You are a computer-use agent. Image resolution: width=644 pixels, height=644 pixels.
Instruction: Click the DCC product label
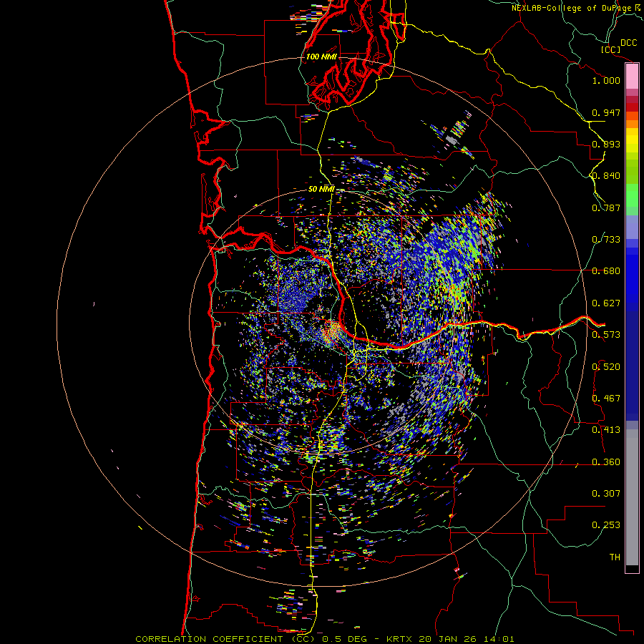point(628,43)
